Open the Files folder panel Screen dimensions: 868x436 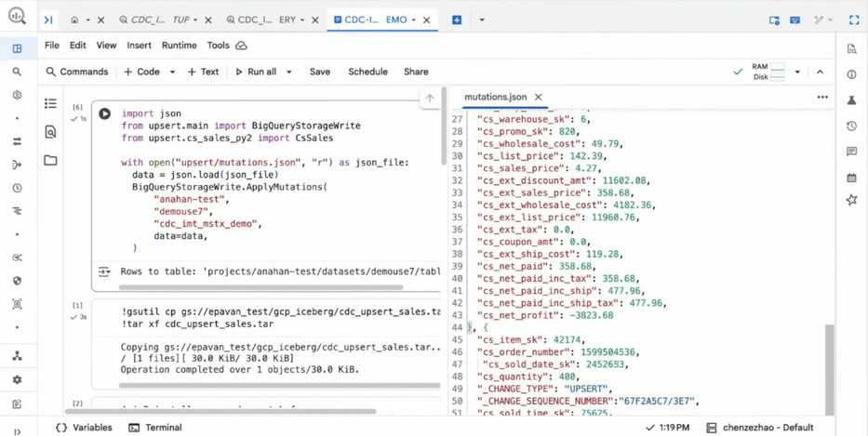[50, 161]
